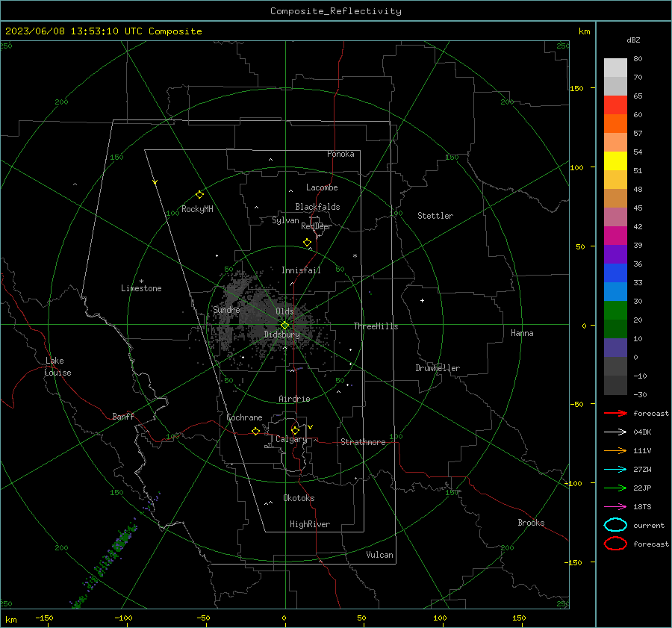Click the Sylvan label

(x=285, y=220)
